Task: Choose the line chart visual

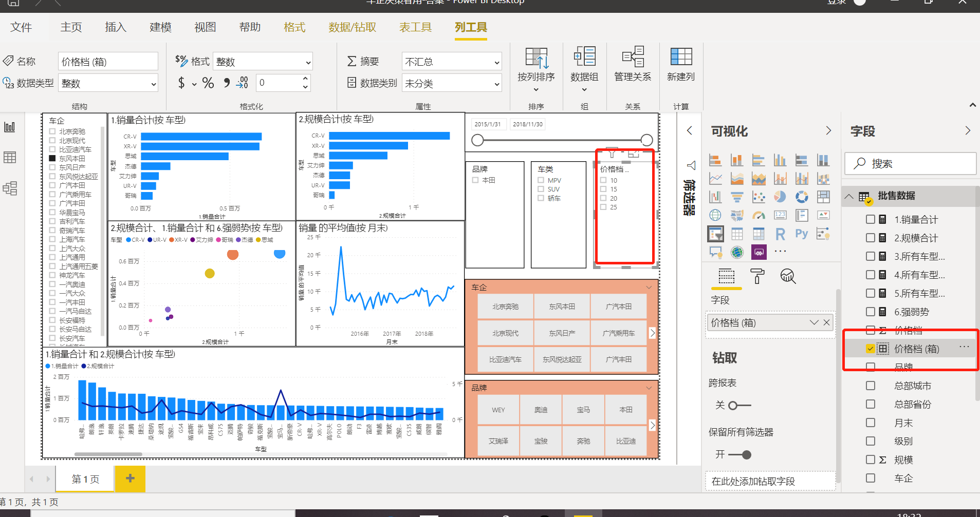Action: (715, 179)
